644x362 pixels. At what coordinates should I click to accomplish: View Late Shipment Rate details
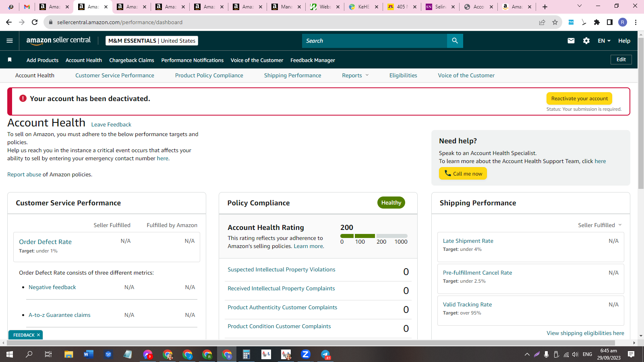coord(468,241)
